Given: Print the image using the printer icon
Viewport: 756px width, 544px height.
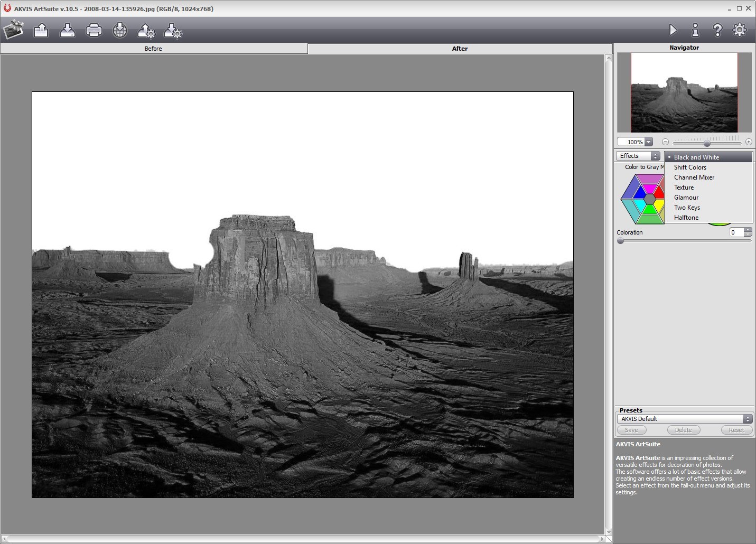Looking at the screenshot, I should [94, 30].
